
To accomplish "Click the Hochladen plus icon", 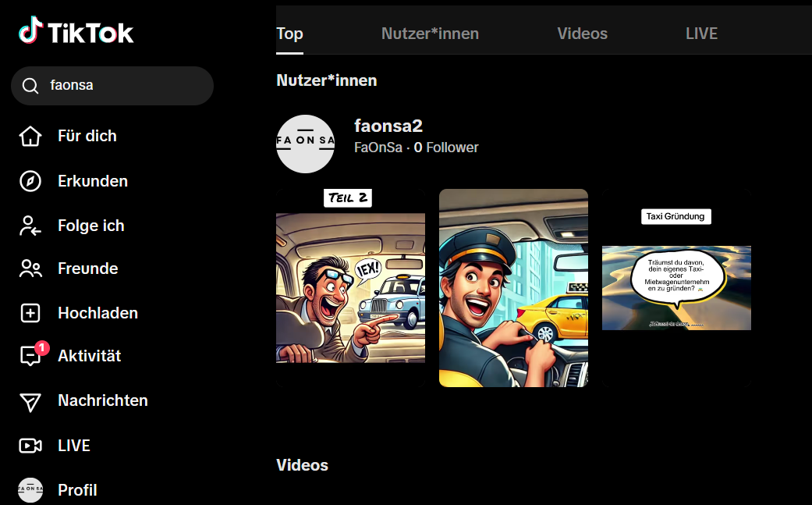I will (x=30, y=313).
